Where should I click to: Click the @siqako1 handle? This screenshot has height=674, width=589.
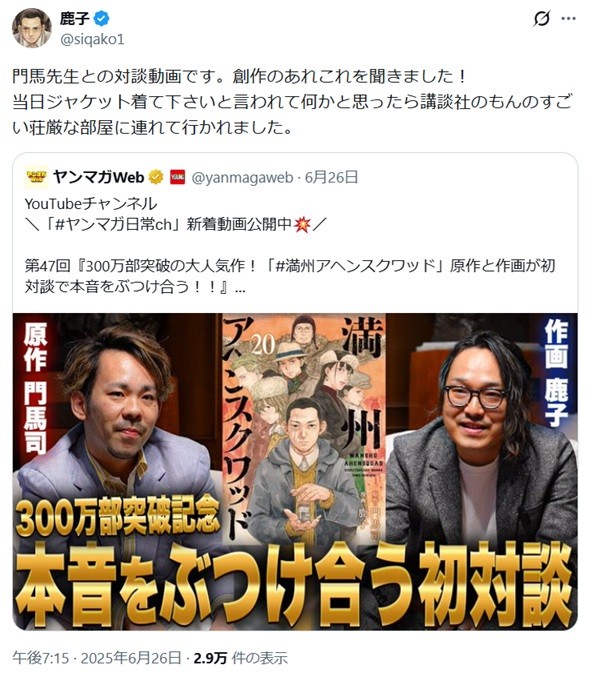pyautogui.click(x=92, y=40)
